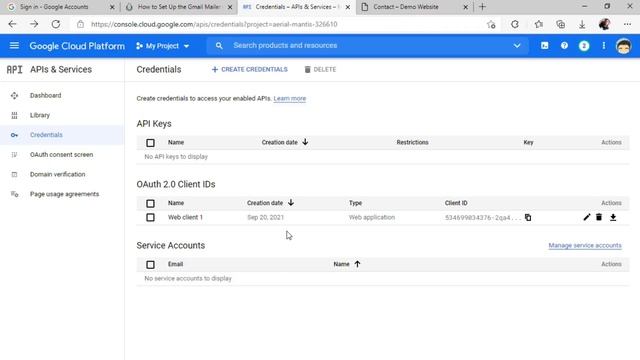This screenshot has height=360, width=640.
Task: Sort Service Accounts by Name
Action: (347, 264)
